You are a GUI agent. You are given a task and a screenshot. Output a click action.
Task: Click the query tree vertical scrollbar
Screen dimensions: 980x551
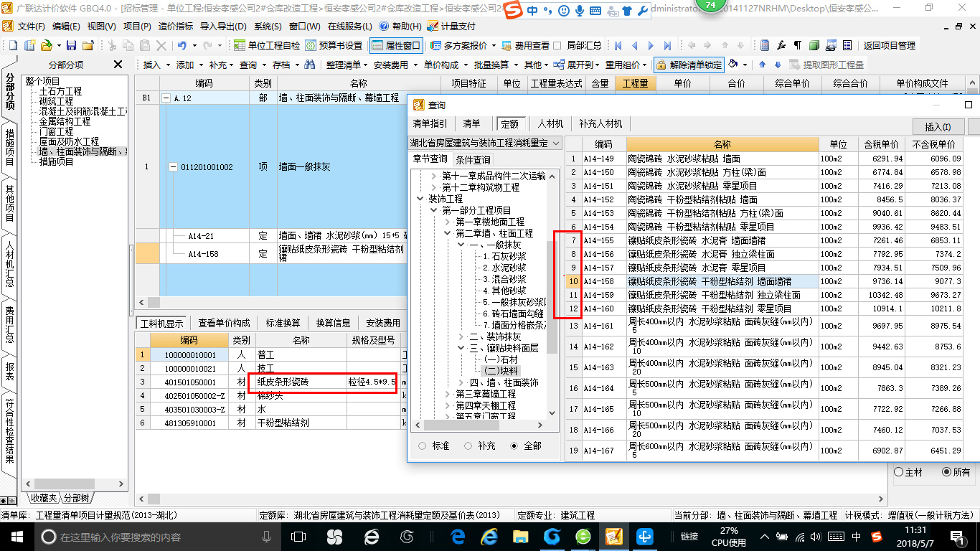tap(552, 297)
